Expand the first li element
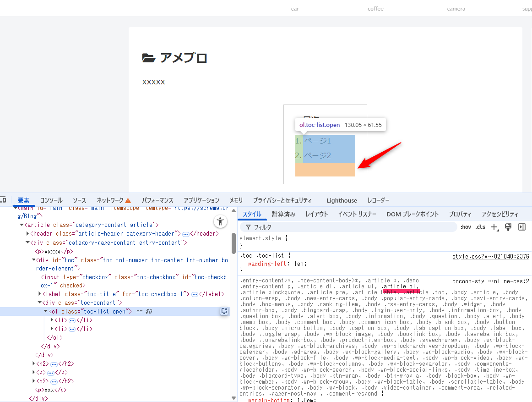532x402 pixels. coord(52,320)
